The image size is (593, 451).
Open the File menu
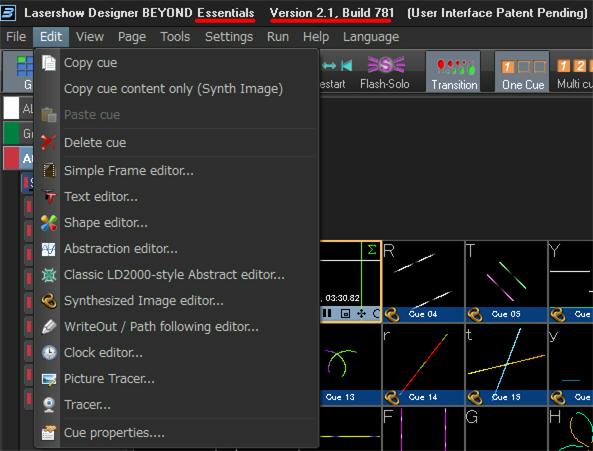click(x=16, y=37)
